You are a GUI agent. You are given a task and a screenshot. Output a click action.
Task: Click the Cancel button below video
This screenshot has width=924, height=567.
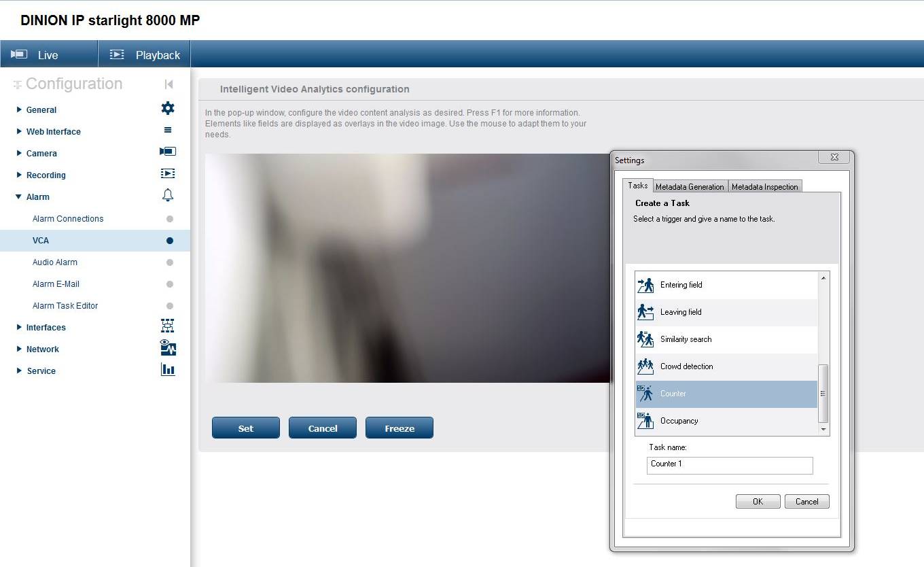(323, 428)
